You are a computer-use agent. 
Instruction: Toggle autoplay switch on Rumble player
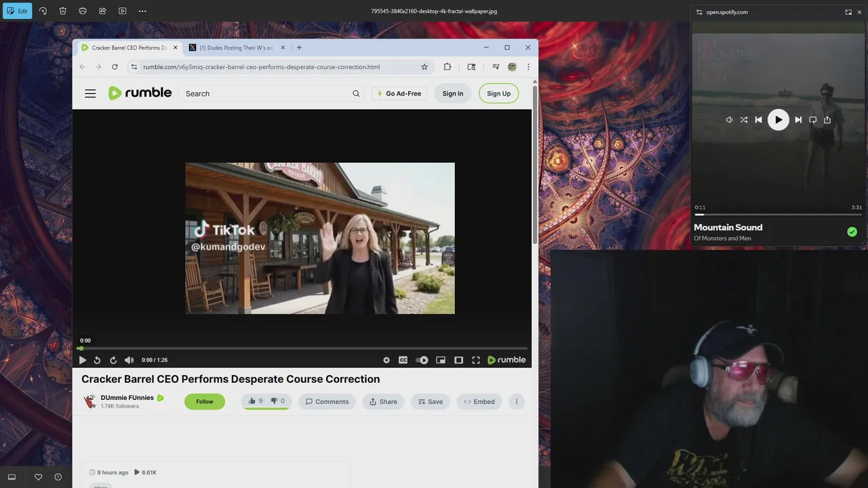coord(422,360)
